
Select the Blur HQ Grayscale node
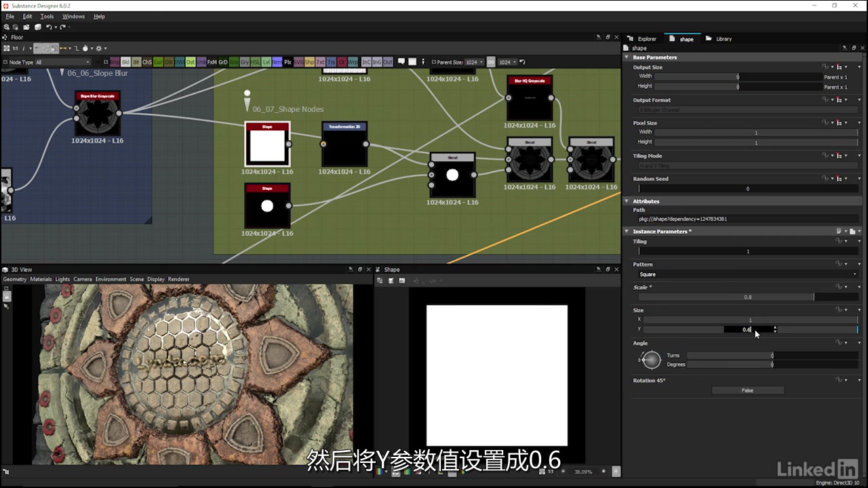coord(530,98)
